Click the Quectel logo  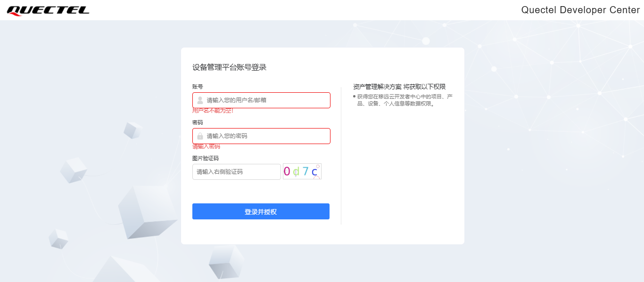pos(48,10)
